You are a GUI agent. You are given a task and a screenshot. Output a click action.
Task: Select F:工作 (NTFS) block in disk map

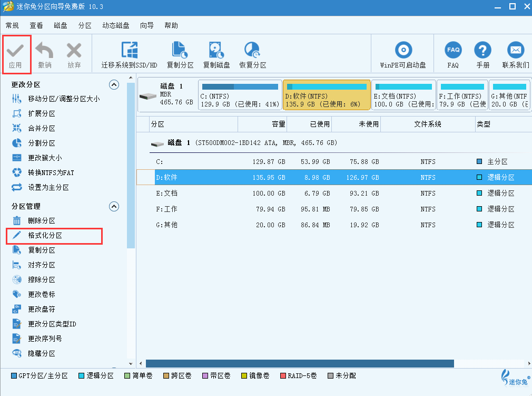coord(462,95)
